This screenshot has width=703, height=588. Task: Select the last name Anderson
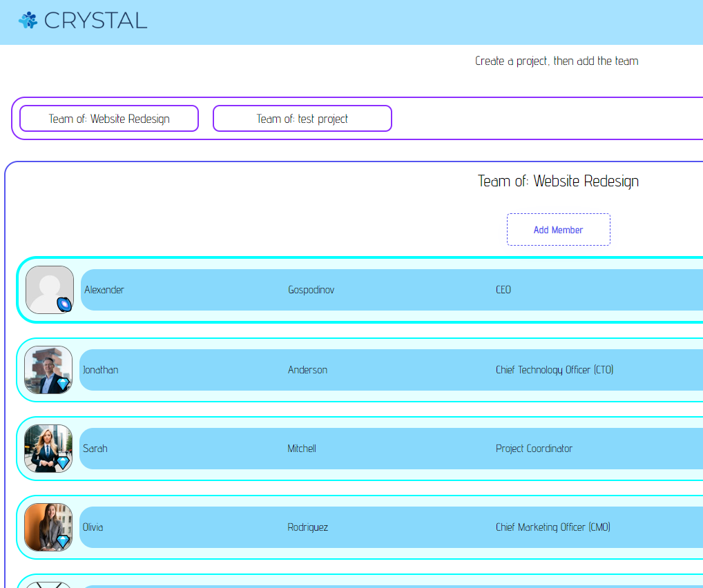pos(307,370)
